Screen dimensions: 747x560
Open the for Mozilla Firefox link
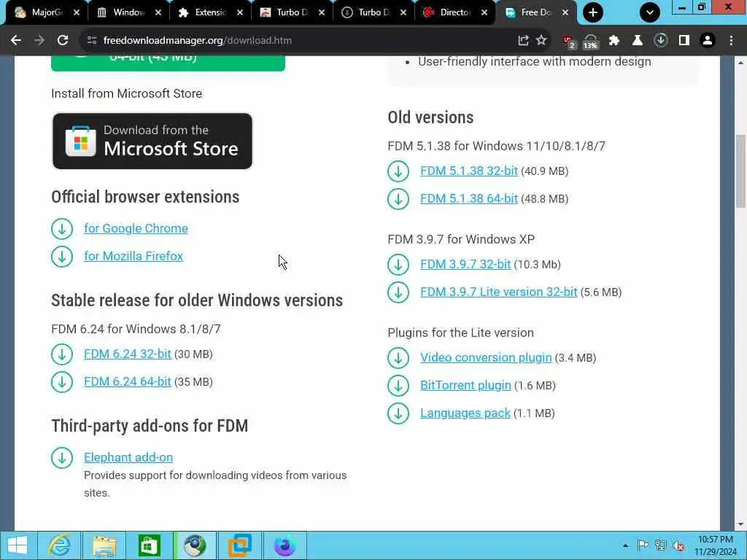coord(133,256)
